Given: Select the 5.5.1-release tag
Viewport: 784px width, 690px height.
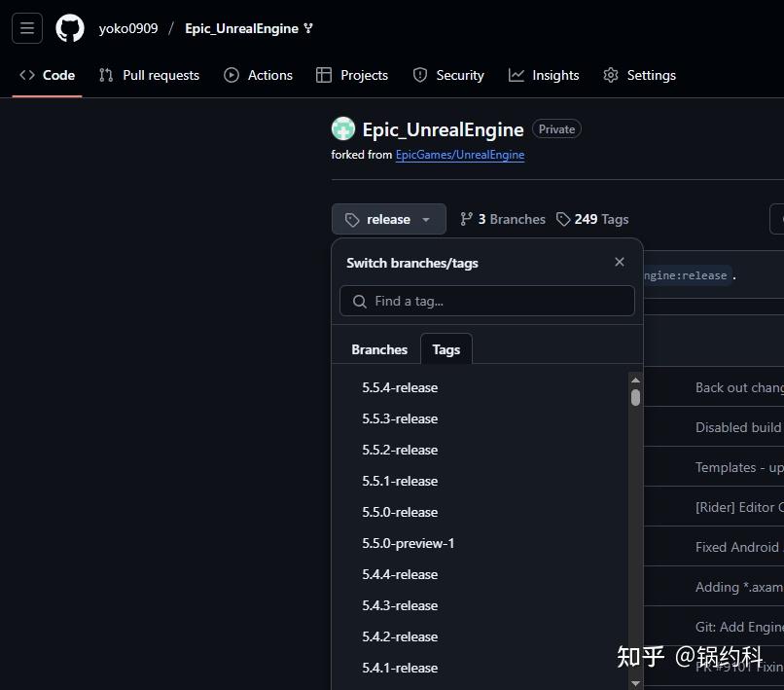Looking at the screenshot, I should tap(400, 481).
